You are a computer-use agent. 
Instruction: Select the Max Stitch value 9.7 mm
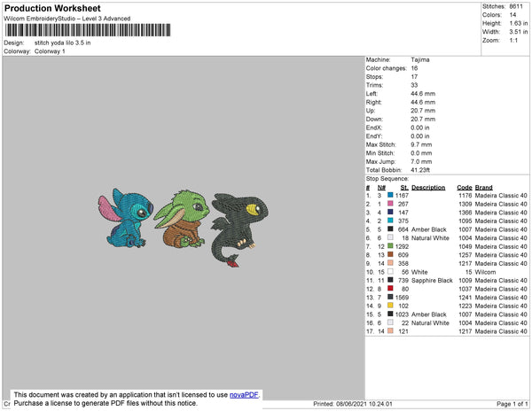(421, 144)
